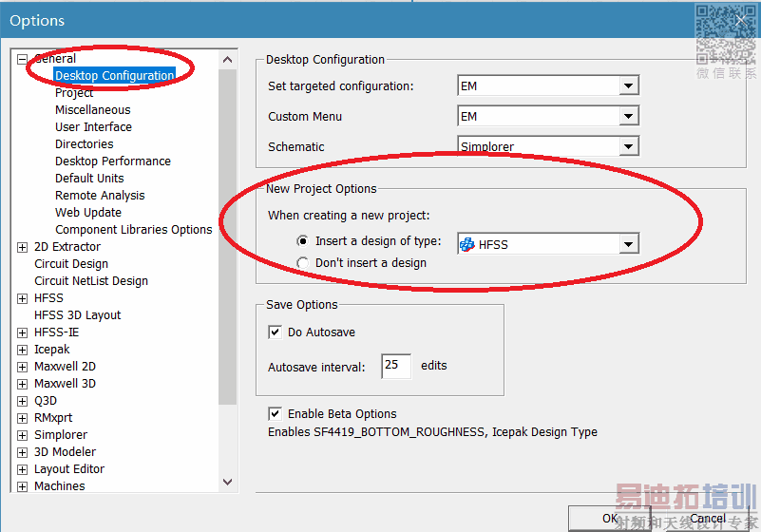Open Default Units settings
The height and width of the screenshot is (532, 761).
pyautogui.click(x=89, y=179)
